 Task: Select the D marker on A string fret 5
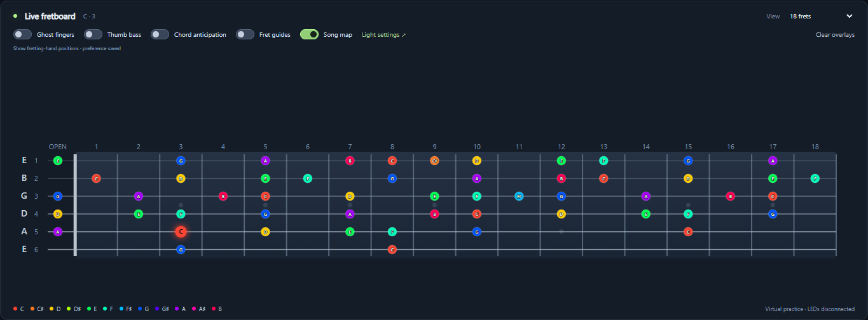[265, 232]
